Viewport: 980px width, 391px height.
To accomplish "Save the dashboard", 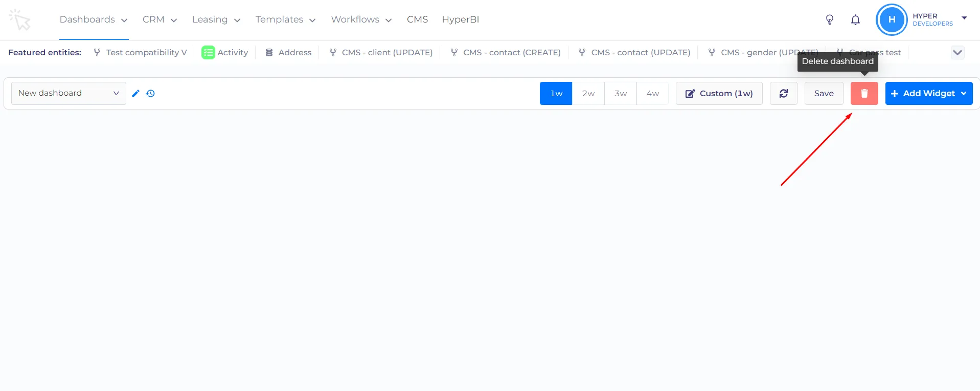I will click(x=824, y=93).
